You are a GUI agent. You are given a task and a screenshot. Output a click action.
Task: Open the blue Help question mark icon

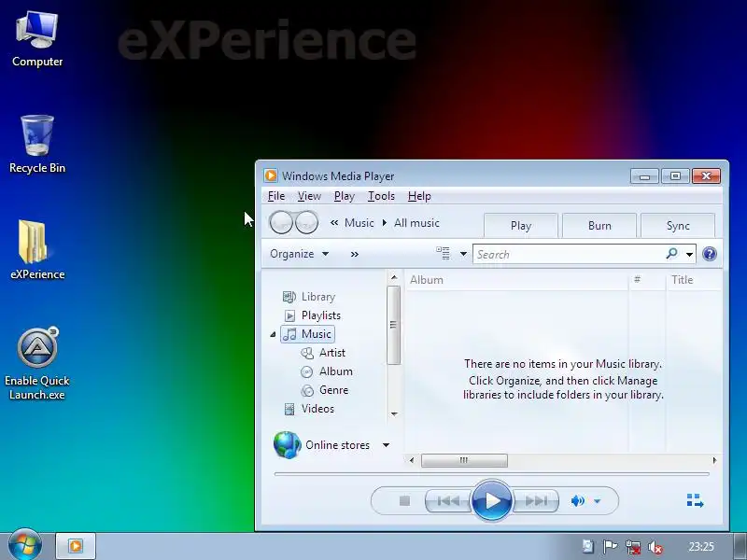click(x=710, y=254)
